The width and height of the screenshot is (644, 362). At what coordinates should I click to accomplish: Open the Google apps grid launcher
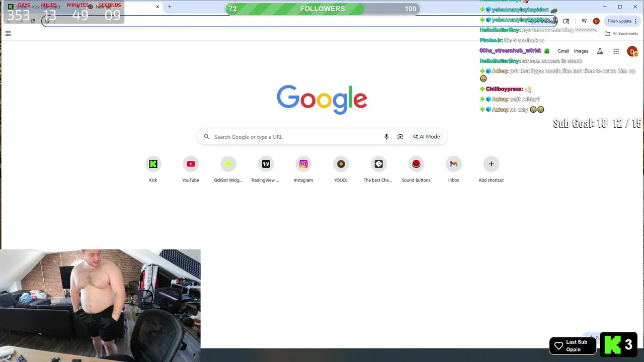pyautogui.click(x=616, y=51)
